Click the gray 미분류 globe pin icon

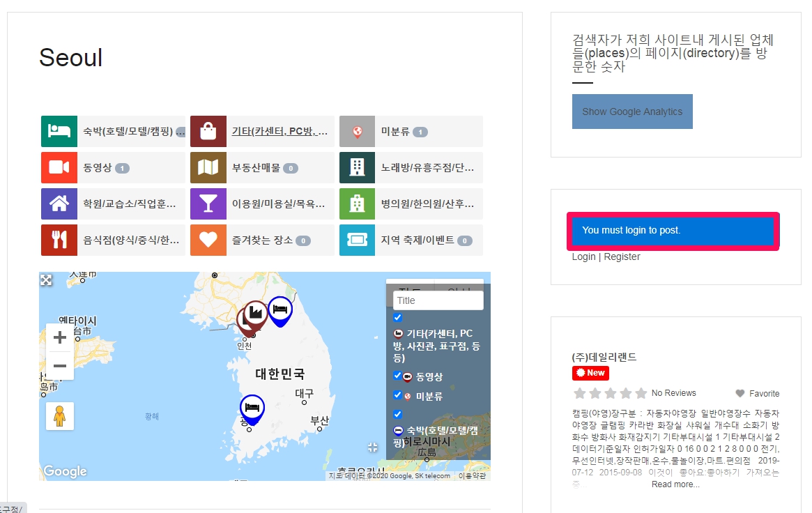coord(357,132)
